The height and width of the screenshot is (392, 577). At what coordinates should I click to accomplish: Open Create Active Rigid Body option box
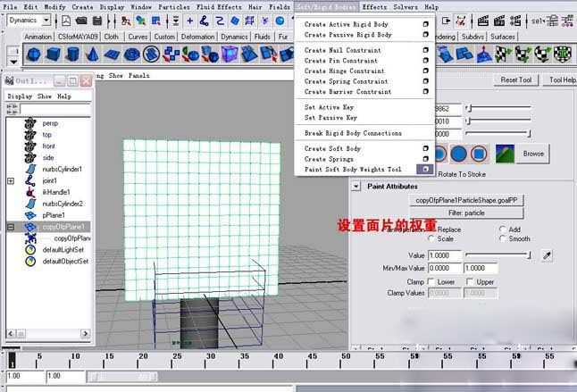point(425,24)
